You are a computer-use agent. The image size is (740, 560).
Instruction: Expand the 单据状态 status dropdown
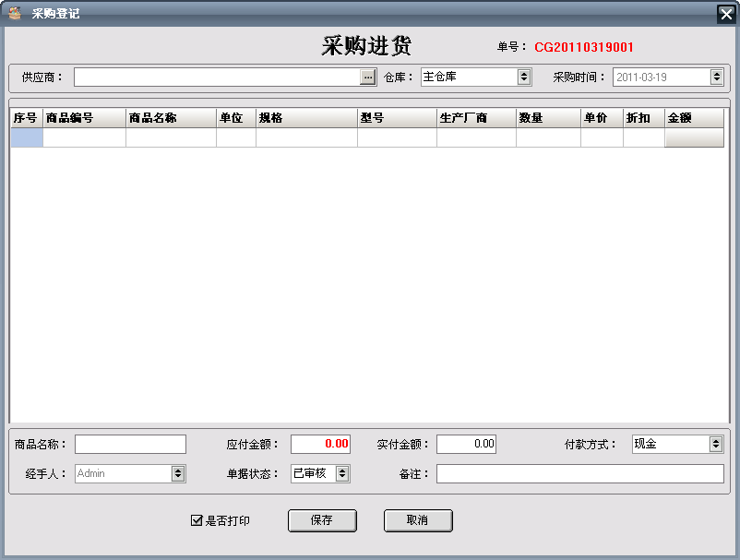pyautogui.click(x=342, y=473)
